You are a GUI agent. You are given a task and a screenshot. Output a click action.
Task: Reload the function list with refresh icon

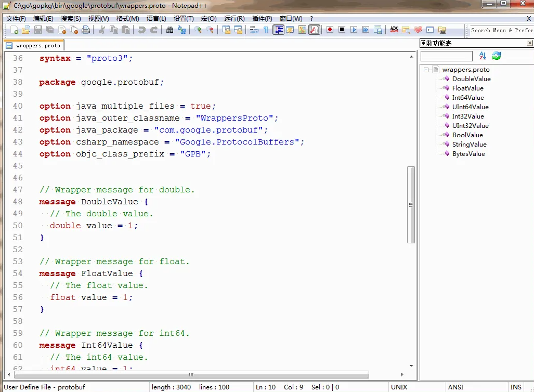coord(497,56)
